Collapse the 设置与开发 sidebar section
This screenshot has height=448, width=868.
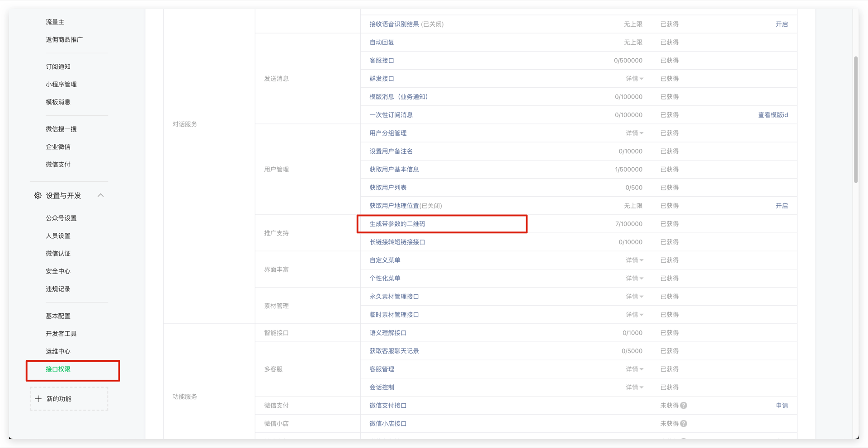[101, 195]
